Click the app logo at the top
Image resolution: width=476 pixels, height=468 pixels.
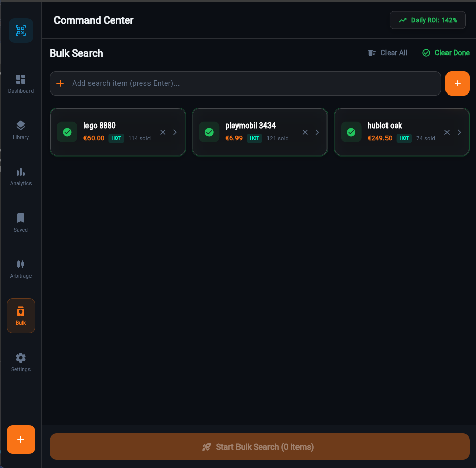point(20,30)
